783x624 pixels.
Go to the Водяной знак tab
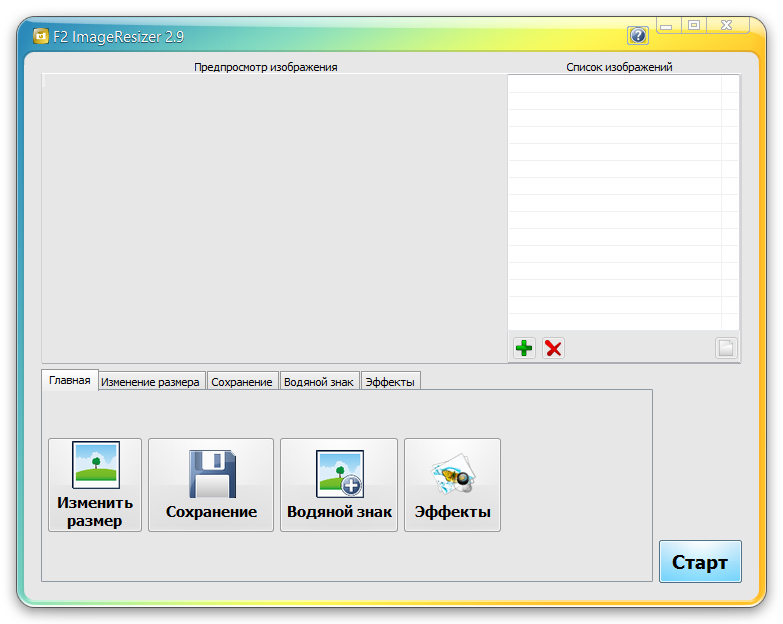[x=318, y=382]
